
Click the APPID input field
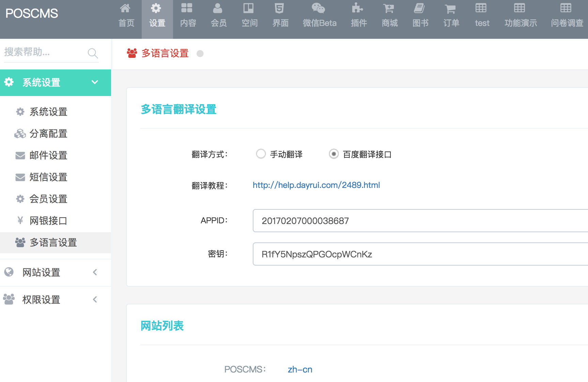tap(420, 221)
